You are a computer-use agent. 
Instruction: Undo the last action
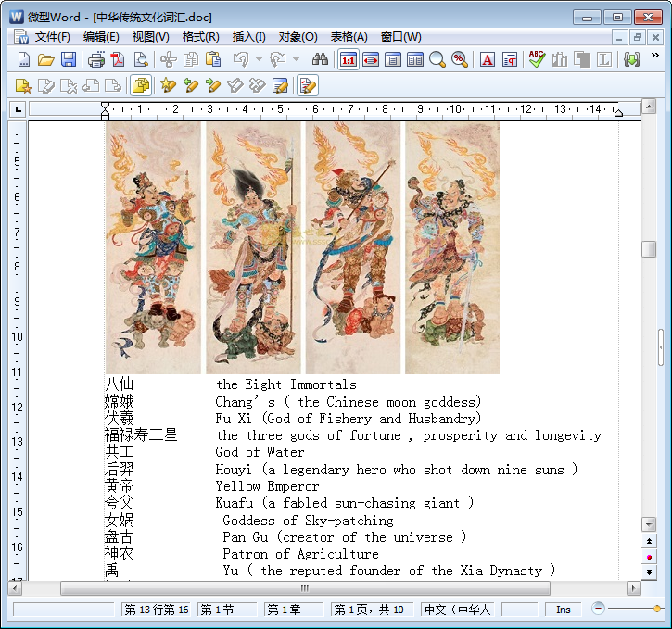coord(241,59)
